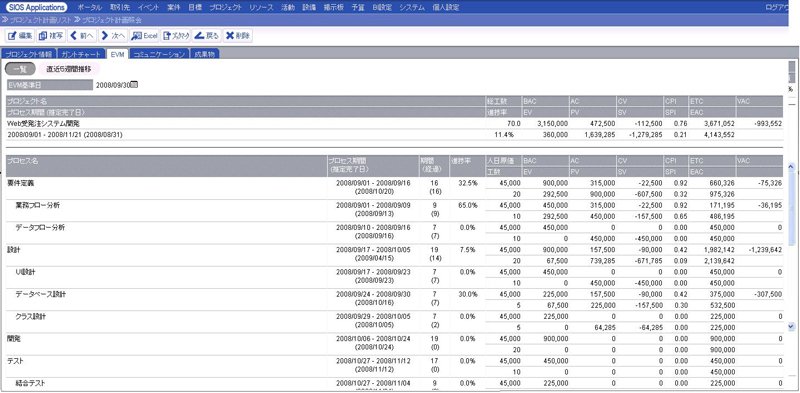
Task: Go to previous record with 前へ
Action: 82,36
